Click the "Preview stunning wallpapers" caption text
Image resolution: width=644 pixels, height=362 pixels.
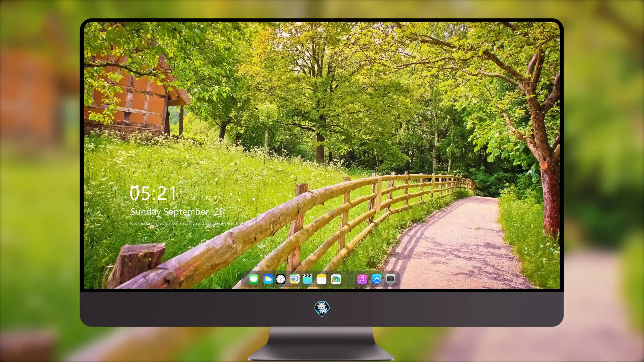click(195, 223)
